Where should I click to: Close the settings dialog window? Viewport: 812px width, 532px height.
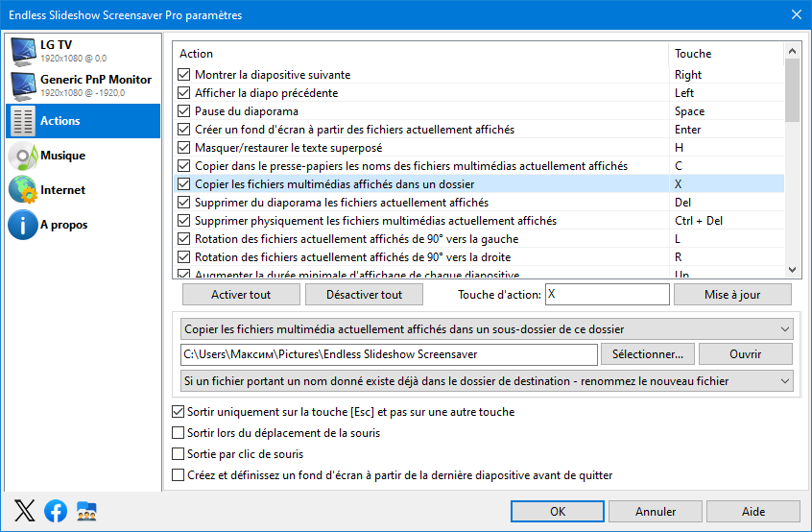[797, 14]
